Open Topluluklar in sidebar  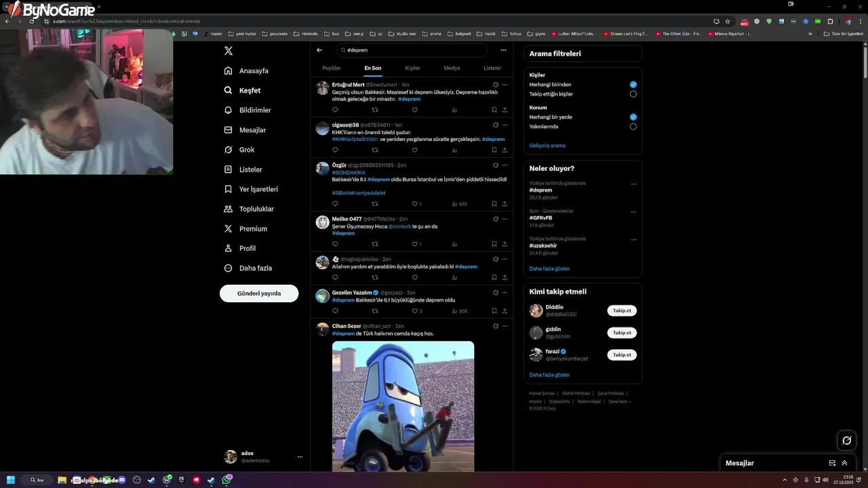tap(249, 209)
